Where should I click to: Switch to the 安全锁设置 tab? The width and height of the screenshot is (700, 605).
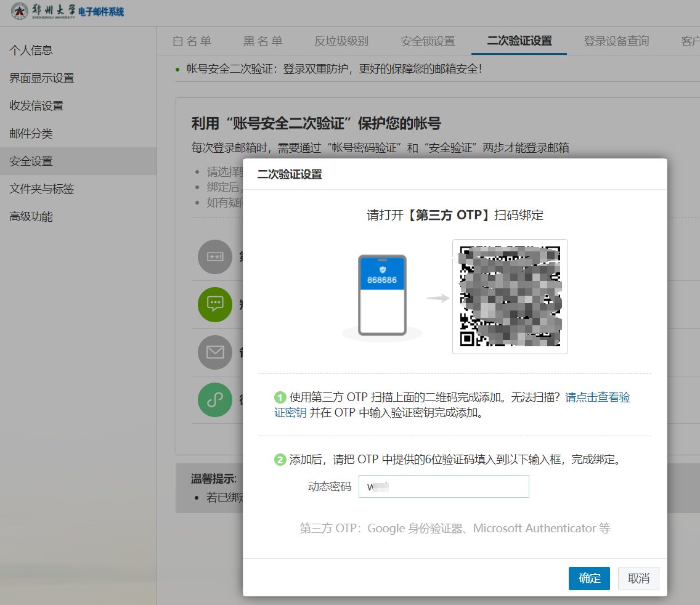pyautogui.click(x=428, y=41)
